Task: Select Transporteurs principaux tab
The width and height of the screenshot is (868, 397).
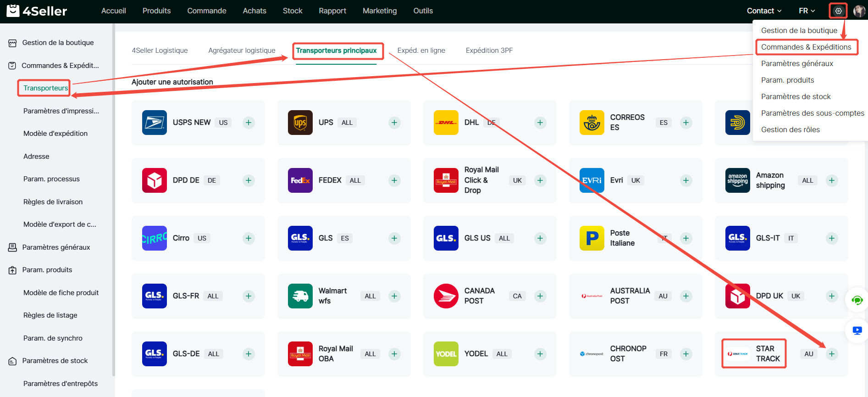Action: pyautogui.click(x=336, y=50)
